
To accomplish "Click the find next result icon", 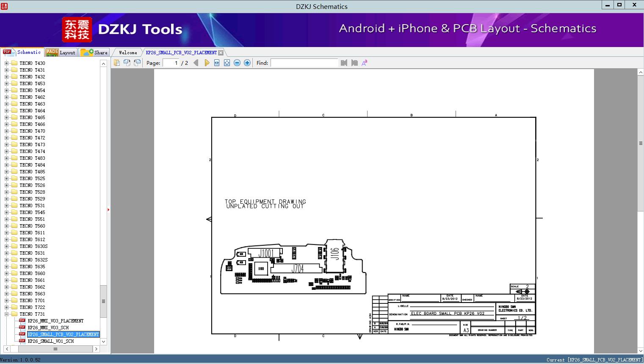I will pyautogui.click(x=354, y=63).
